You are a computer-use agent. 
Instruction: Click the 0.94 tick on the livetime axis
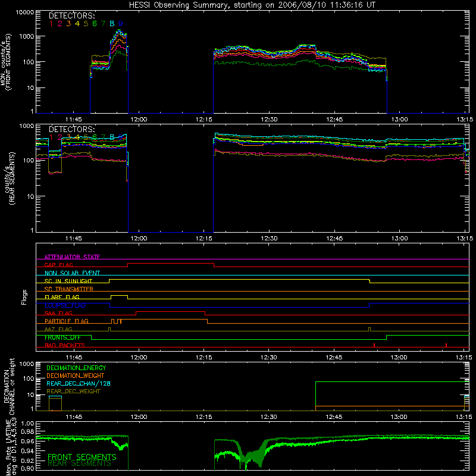[27, 451]
